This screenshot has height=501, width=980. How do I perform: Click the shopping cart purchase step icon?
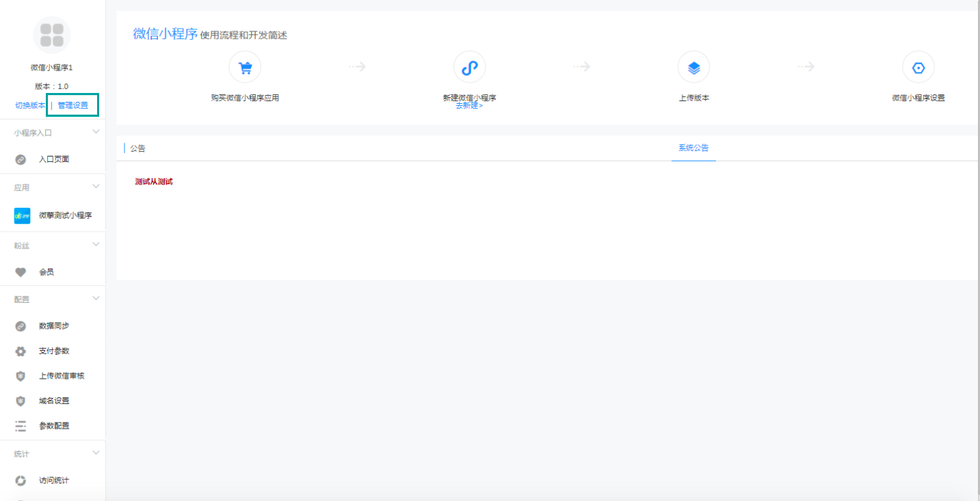click(x=245, y=67)
